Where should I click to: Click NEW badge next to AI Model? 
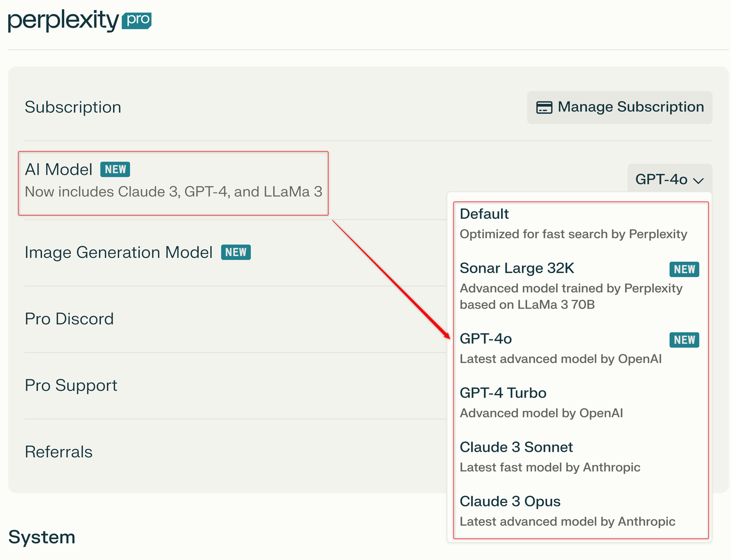[x=115, y=170]
